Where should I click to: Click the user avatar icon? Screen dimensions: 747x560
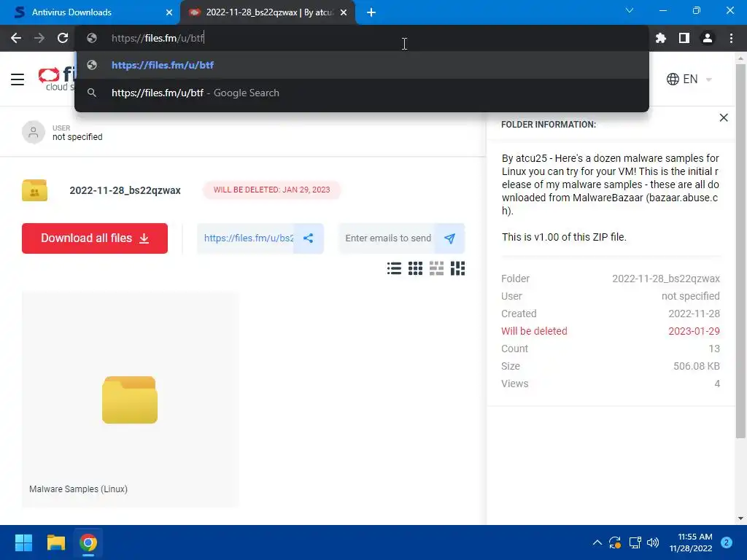pyautogui.click(x=34, y=133)
